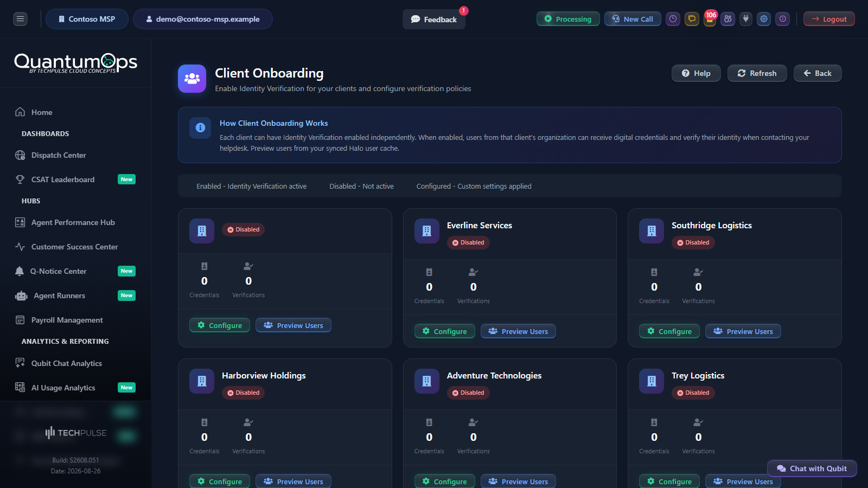Click the Everline Services building icon

tap(427, 231)
